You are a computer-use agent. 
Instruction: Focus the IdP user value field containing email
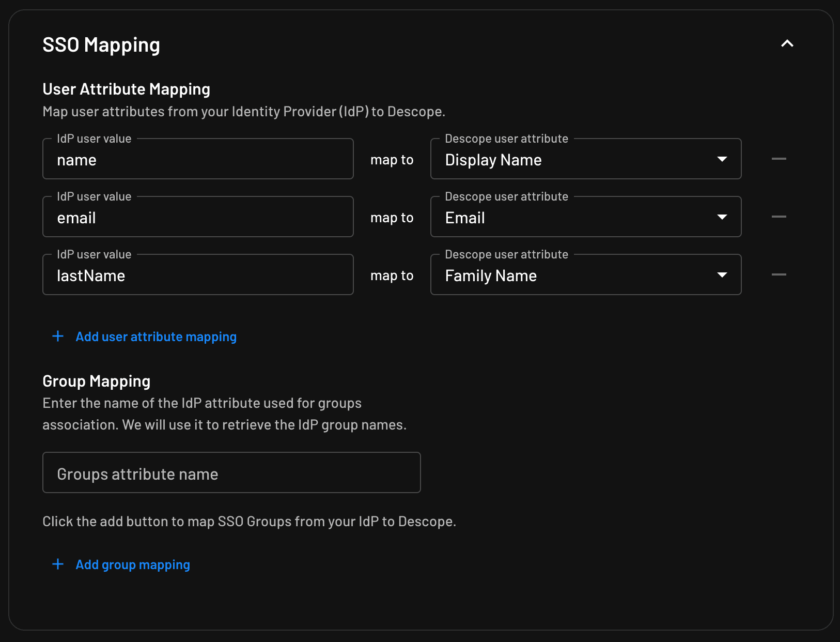point(198,217)
